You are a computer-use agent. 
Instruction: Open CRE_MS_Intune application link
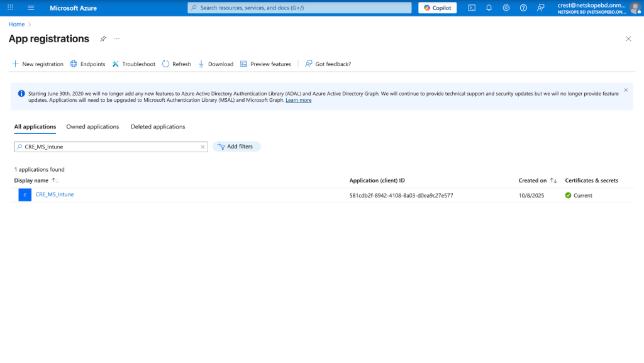coord(55,194)
